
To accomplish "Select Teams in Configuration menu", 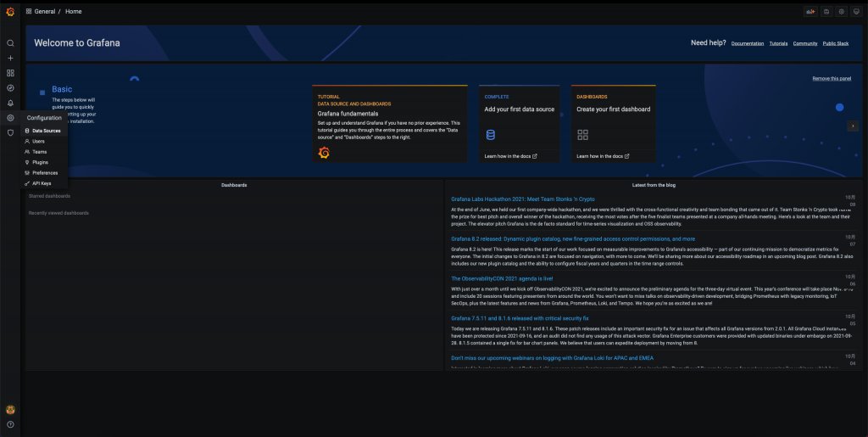I will 44,152.
